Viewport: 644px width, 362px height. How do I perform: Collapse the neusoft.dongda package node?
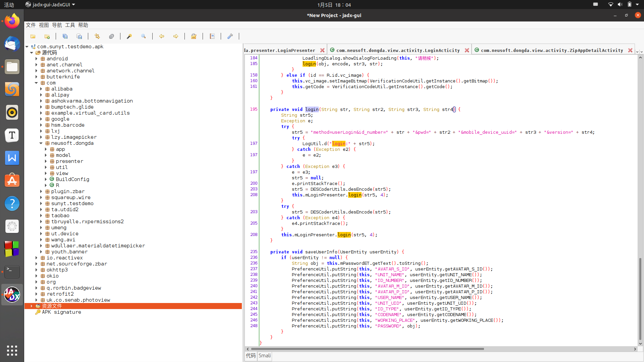click(x=41, y=143)
